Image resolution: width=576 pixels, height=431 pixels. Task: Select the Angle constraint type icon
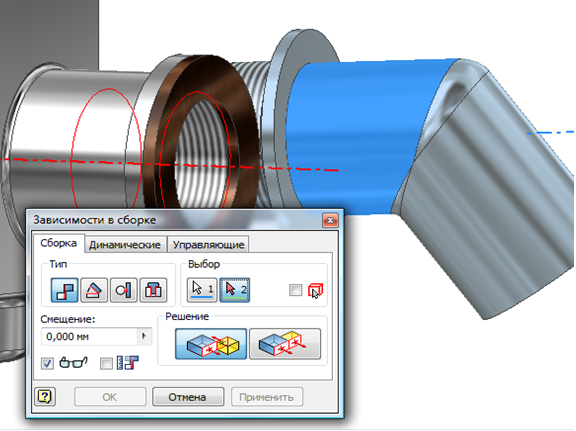94,290
